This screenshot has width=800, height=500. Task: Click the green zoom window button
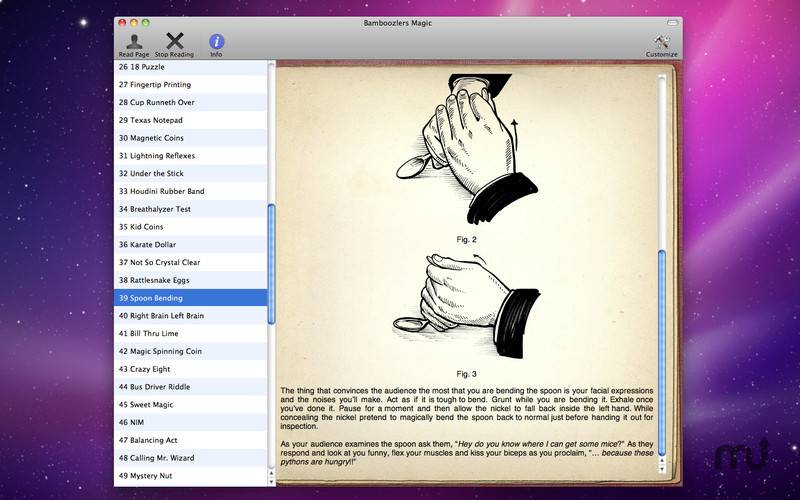tap(146, 21)
